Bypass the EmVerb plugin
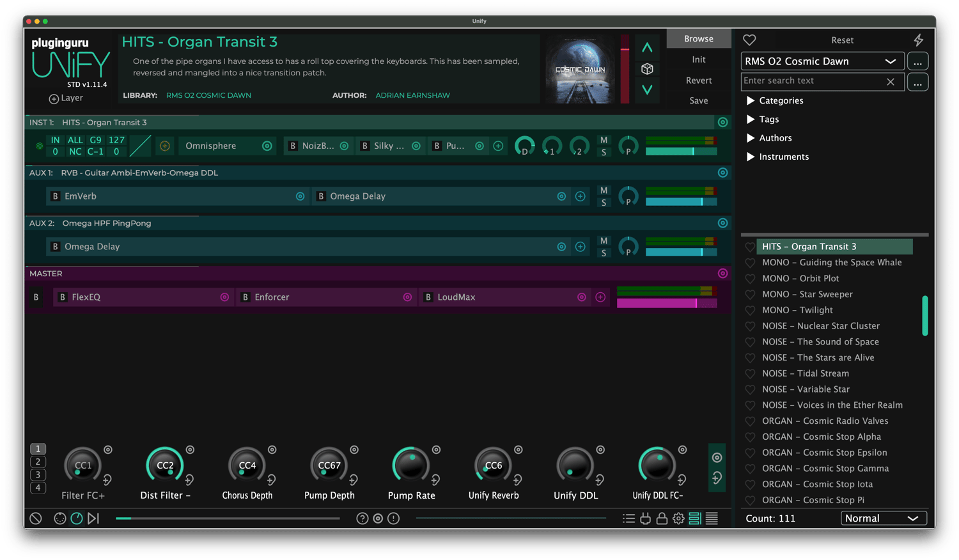Image resolution: width=959 pixels, height=560 pixels. (x=56, y=196)
